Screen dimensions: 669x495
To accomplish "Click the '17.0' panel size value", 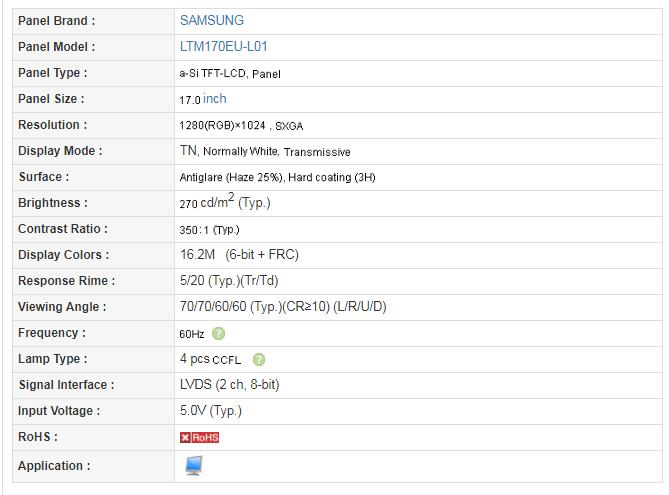I will click(x=190, y=100).
